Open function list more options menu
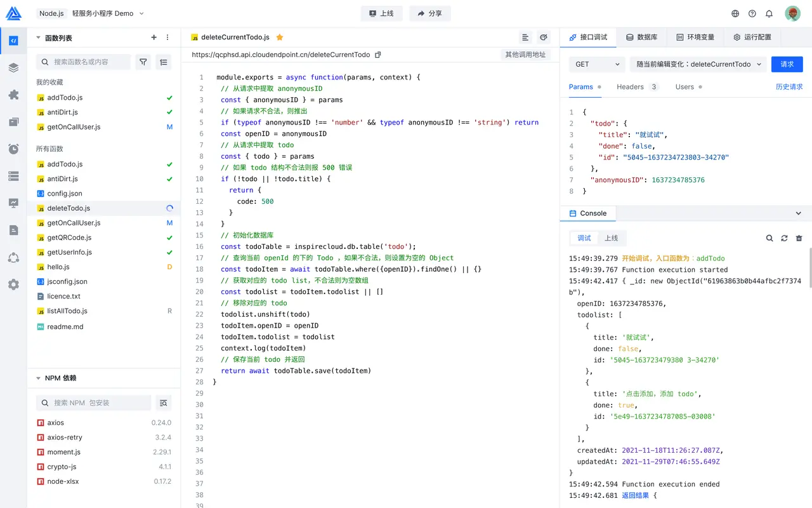Screen dimensions: 812x508 (167, 37)
